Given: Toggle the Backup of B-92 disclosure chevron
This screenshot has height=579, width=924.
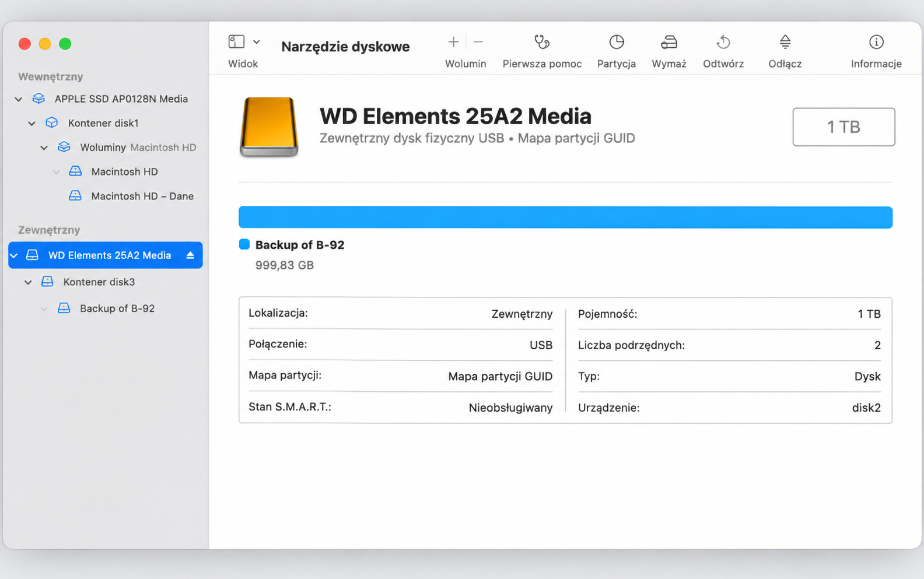Looking at the screenshot, I should point(44,308).
